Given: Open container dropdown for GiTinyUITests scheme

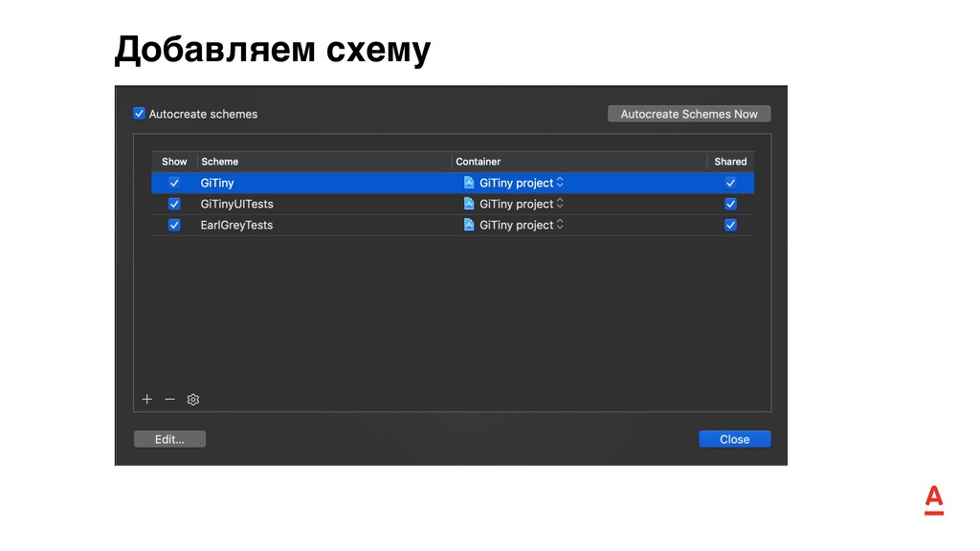Looking at the screenshot, I should point(560,204).
